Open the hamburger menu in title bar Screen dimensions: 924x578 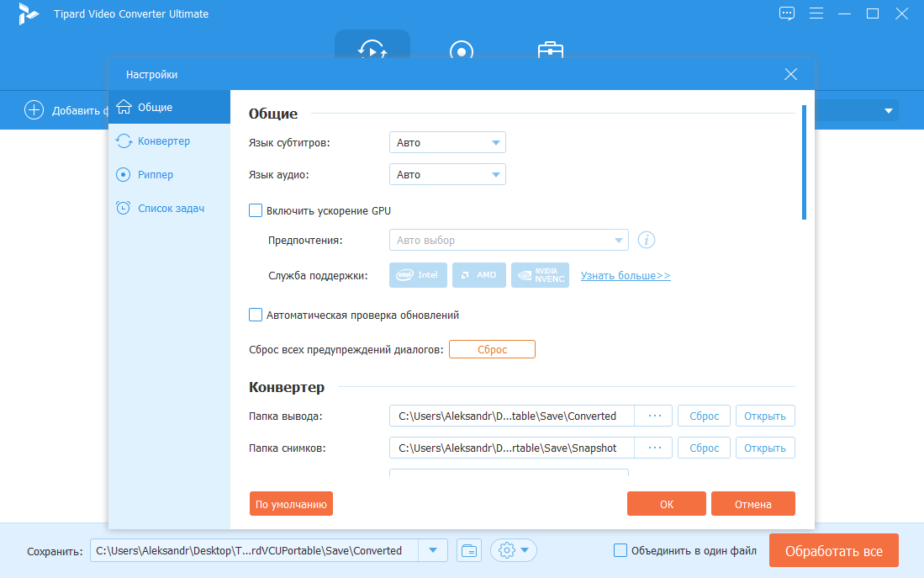coord(816,13)
